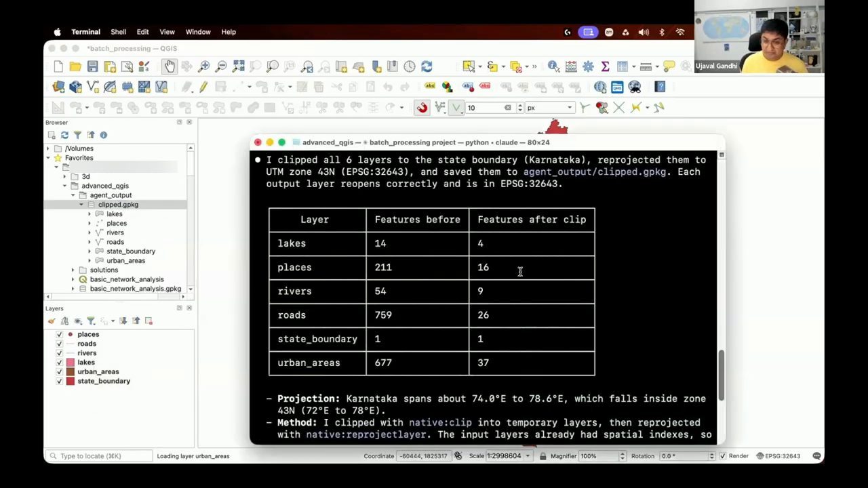Click the Remove Layer icon in Layers panel

(149, 321)
